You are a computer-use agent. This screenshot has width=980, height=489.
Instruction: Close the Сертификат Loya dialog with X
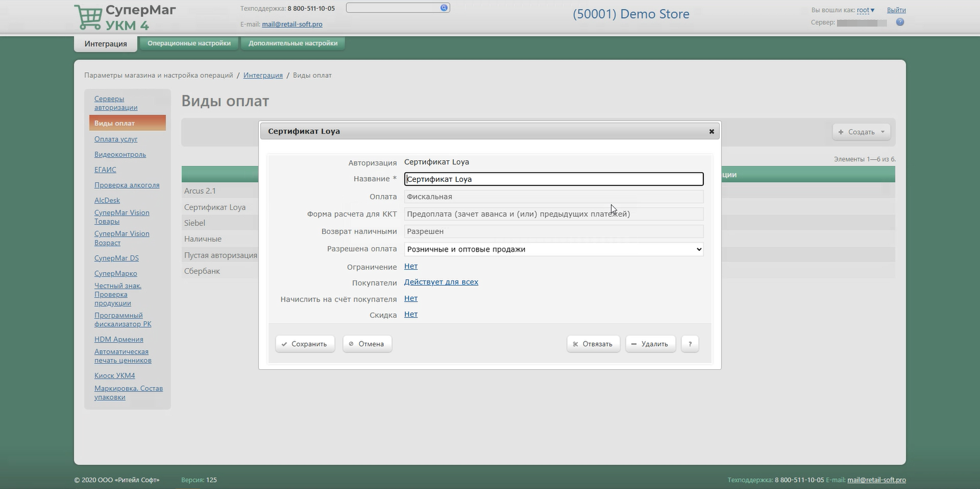pyautogui.click(x=712, y=132)
